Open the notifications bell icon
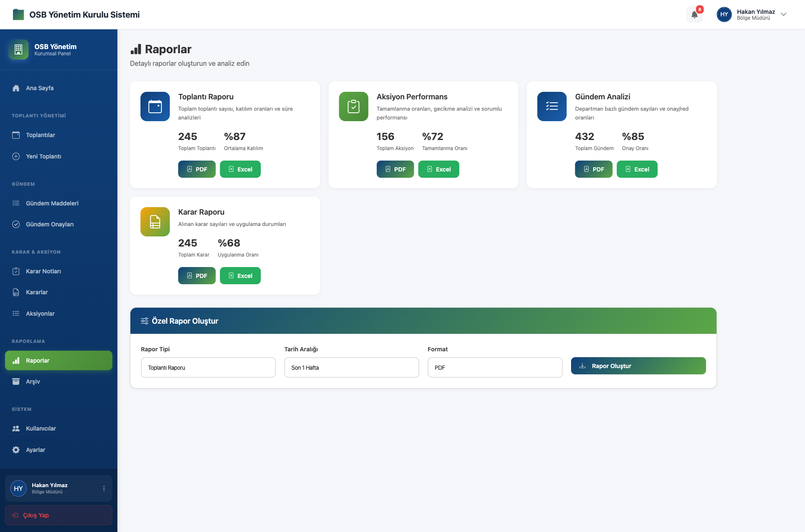This screenshot has width=805, height=532. coord(694,15)
